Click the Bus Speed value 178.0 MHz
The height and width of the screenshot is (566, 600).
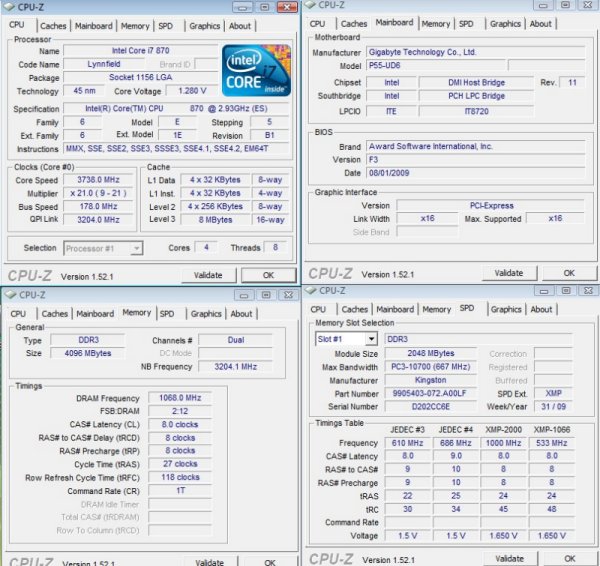click(98, 207)
